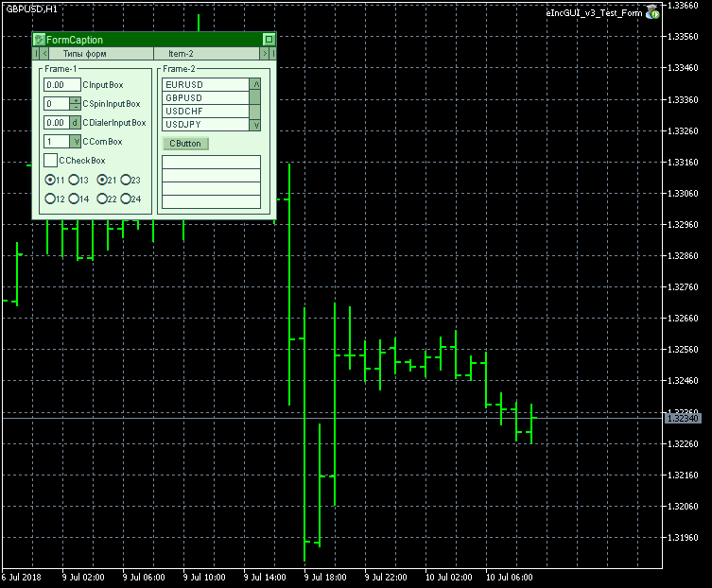Select EURUSD in the Frame-2 list

coord(206,84)
